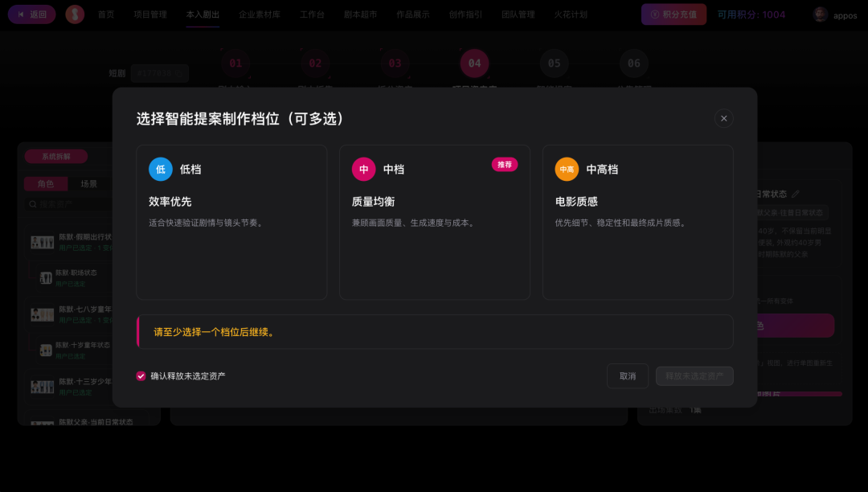The height and width of the screenshot is (492, 868).
Task: Go to step 02 circle
Action: tap(316, 63)
